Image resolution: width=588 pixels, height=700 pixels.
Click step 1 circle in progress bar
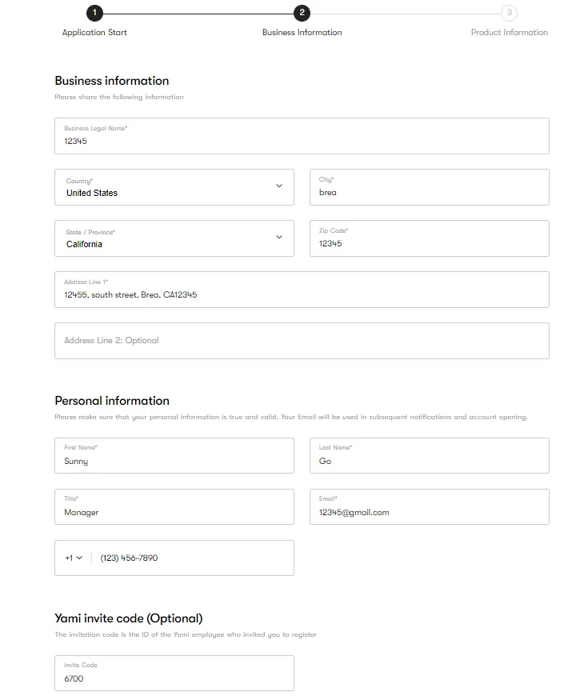pyautogui.click(x=94, y=13)
